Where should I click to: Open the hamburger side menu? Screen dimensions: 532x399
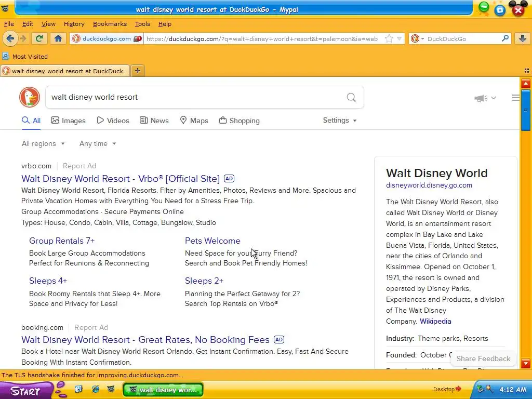[516, 98]
